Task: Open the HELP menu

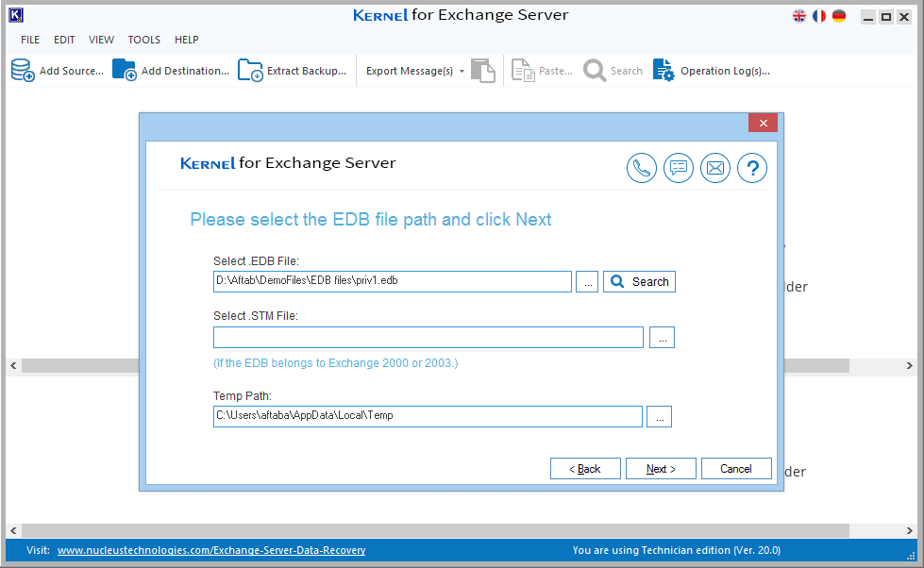Action: [x=187, y=40]
